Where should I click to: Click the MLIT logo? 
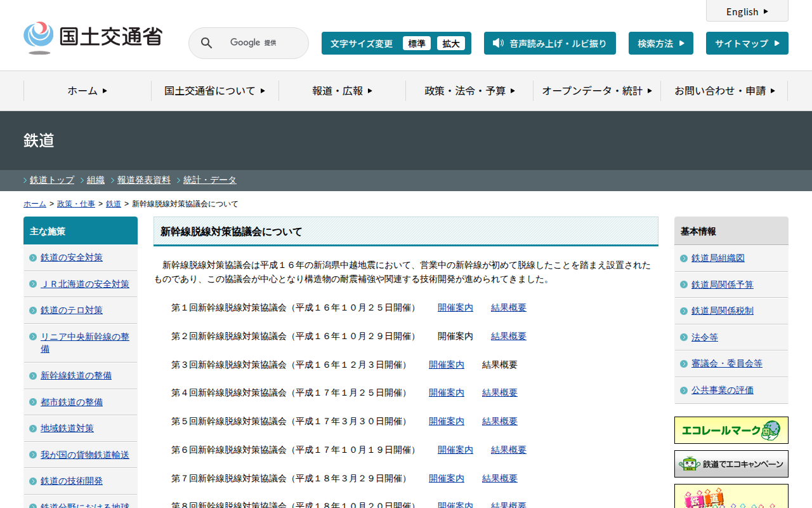point(93,37)
